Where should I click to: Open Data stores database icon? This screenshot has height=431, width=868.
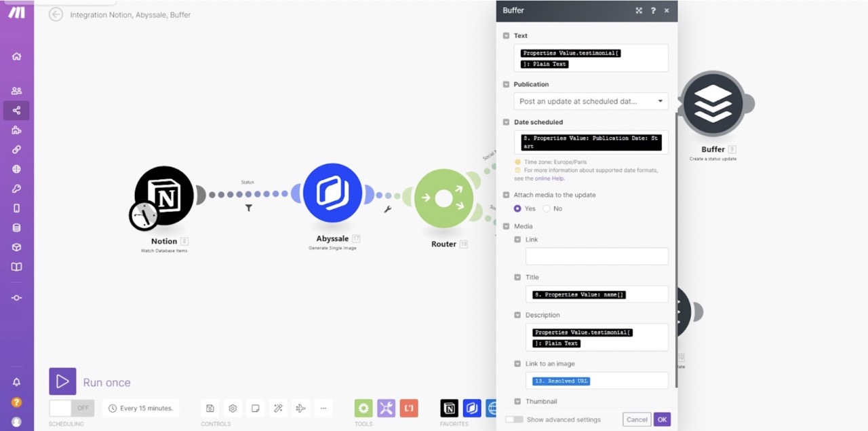click(x=16, y=228)
